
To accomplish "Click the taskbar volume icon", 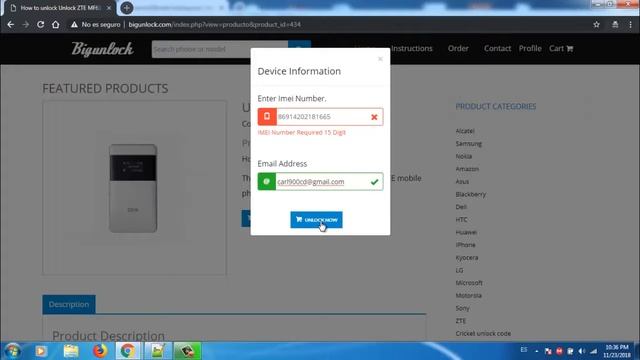I will click(582, 351).
